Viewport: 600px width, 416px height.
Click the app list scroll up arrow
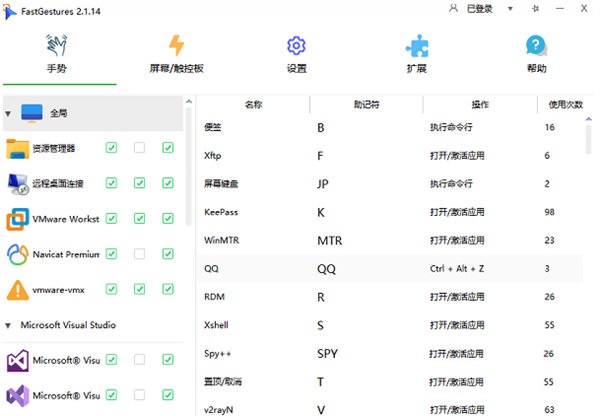tap(189, 101)
